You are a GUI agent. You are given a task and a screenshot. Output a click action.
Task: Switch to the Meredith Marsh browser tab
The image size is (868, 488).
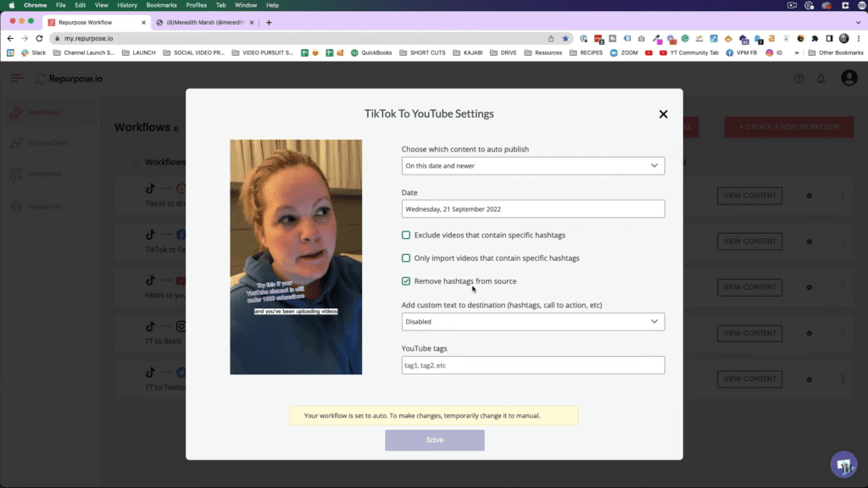[x=205, y=23]
